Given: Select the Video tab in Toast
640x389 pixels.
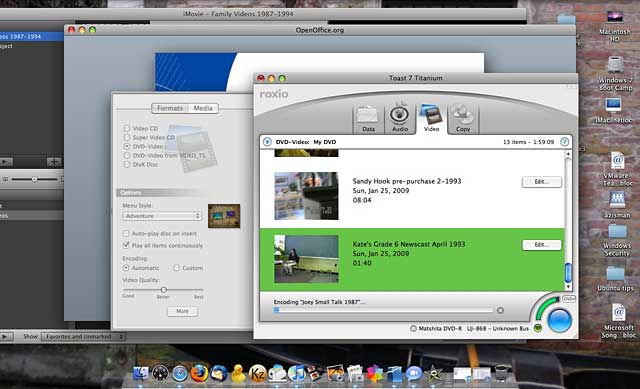Looking at the screenshot, I should coord(431,118).
